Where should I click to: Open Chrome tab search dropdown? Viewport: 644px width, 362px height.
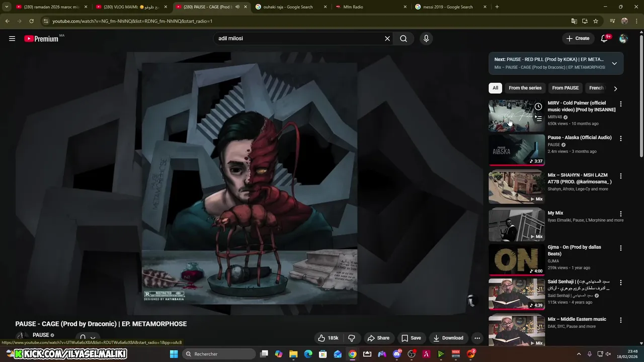point(7,7)
